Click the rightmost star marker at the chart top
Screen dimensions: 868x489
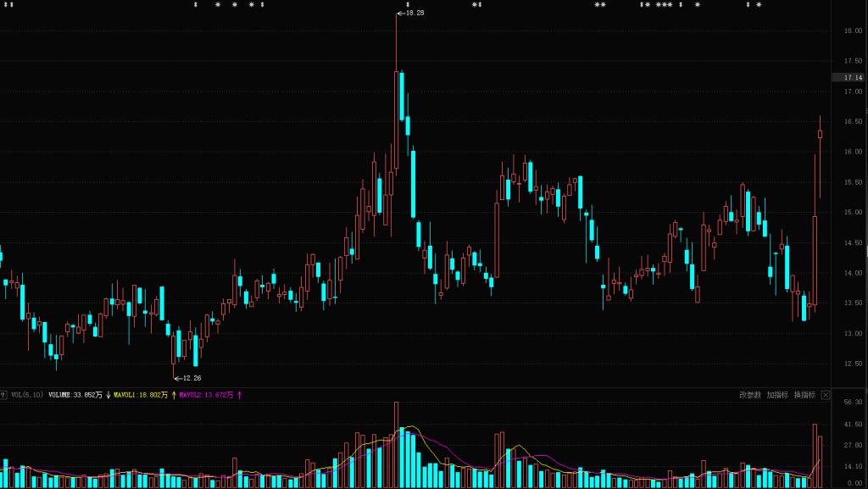[759, 5]
